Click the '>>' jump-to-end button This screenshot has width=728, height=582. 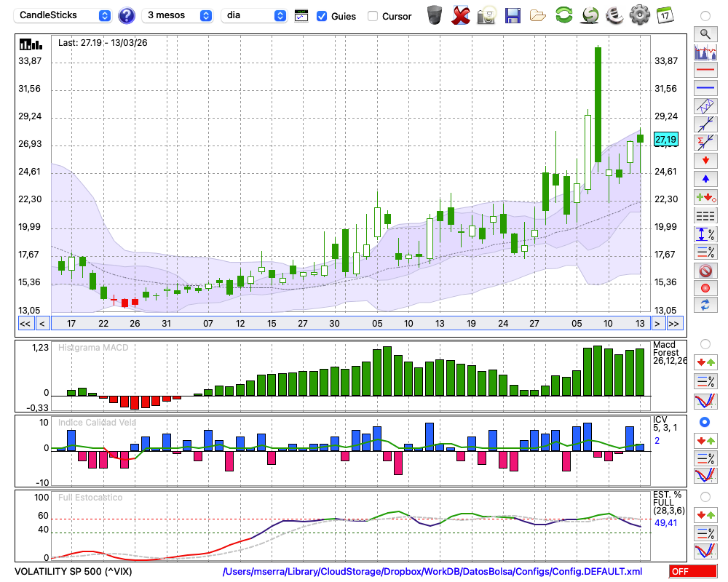click(674, 323)
